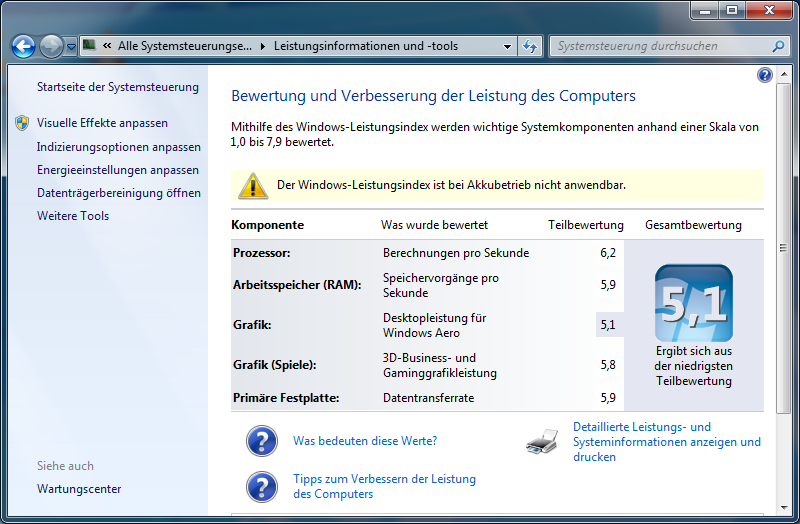The image size is (800, 524).
Task: Open the address bar history dropdown
Action: click(x=507, y=46)
